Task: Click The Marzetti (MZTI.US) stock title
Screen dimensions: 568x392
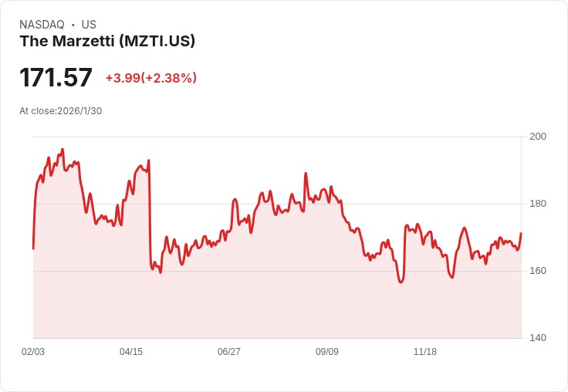Action: pos(107,41)
